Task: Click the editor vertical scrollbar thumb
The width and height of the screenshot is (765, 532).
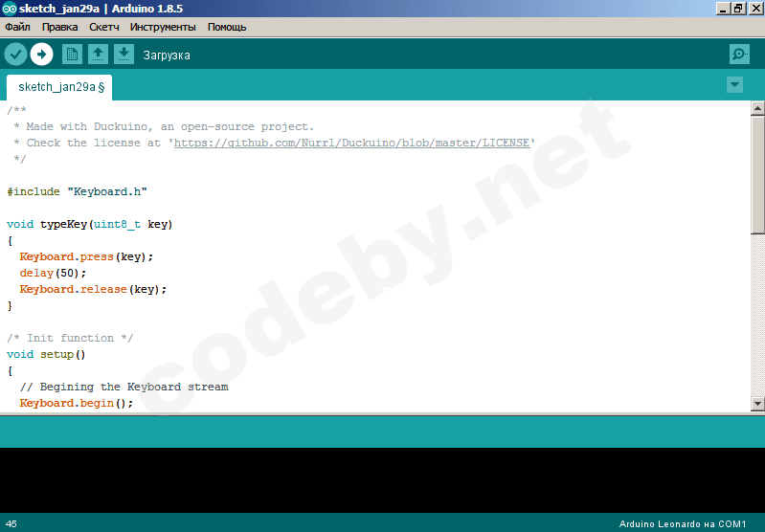Action: pos(757,174)
